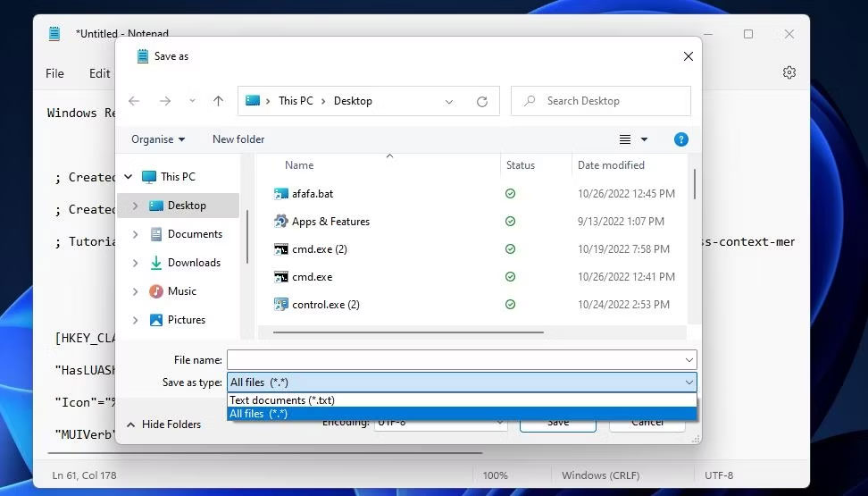The width and height of the screenshot is (868, 496).
Task: Collapse the This PC tree node
Action: 129,177
